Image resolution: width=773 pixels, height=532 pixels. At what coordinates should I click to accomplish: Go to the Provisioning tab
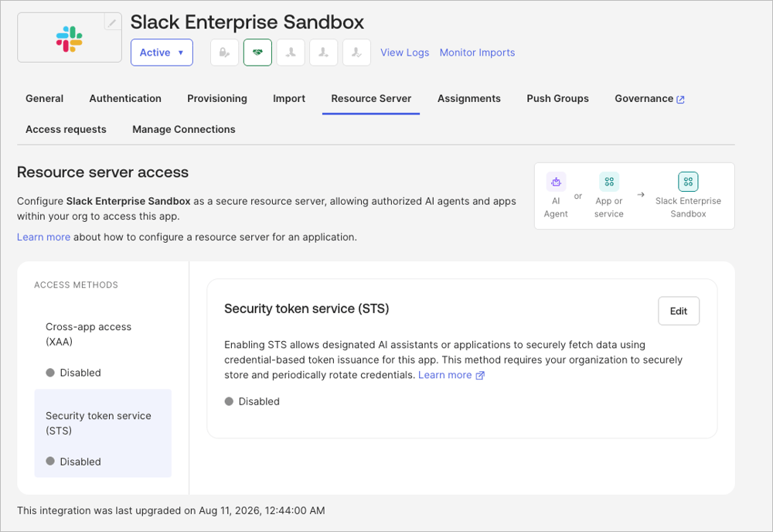217,99
